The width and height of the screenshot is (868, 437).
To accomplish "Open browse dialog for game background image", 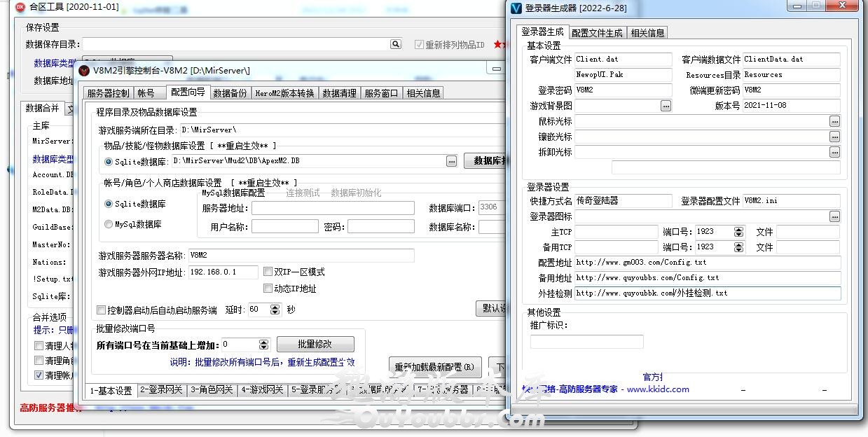I will [x=666, y=106].
